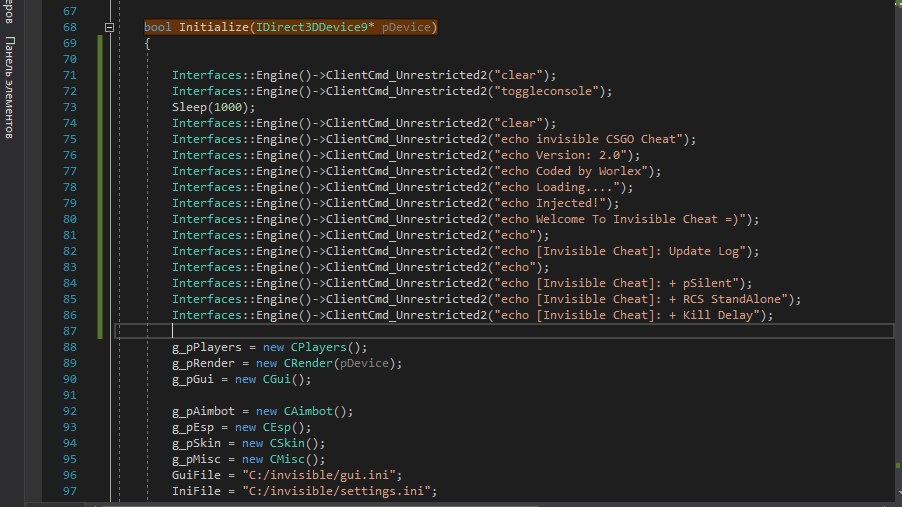Viewport: 902px width, 507px height.
Task: Click the "C:/invisible/gui.ini" path string
Action: tap(319, 475)
